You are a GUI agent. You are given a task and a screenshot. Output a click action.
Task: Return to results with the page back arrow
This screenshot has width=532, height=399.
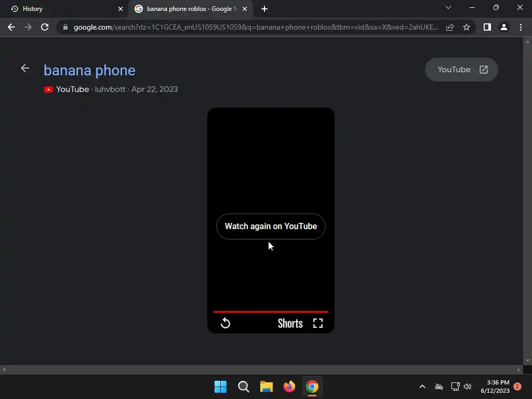[25, 68]
